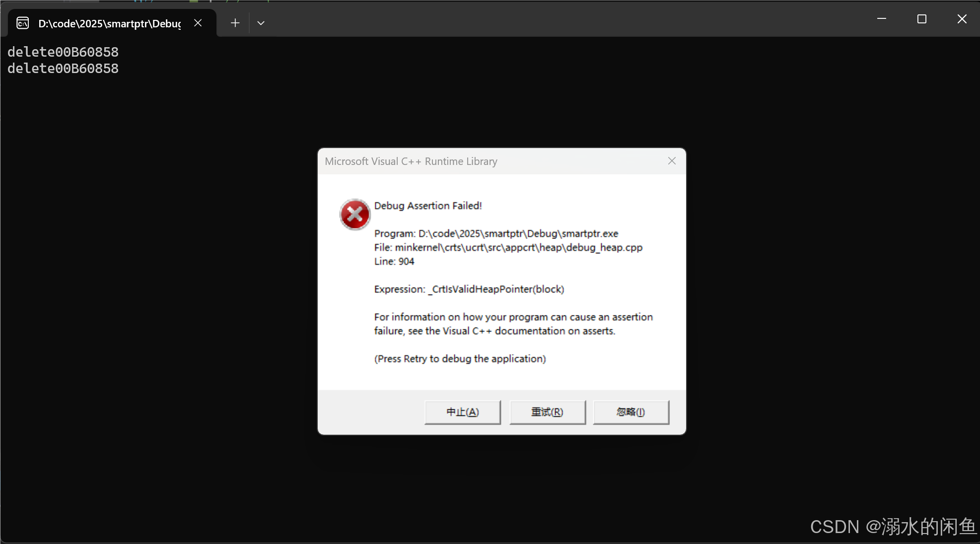Image resolution: width=980 pixels, height=544 pixels.
Task: Click the red error X icon
Action: click(x=354, y=215)
